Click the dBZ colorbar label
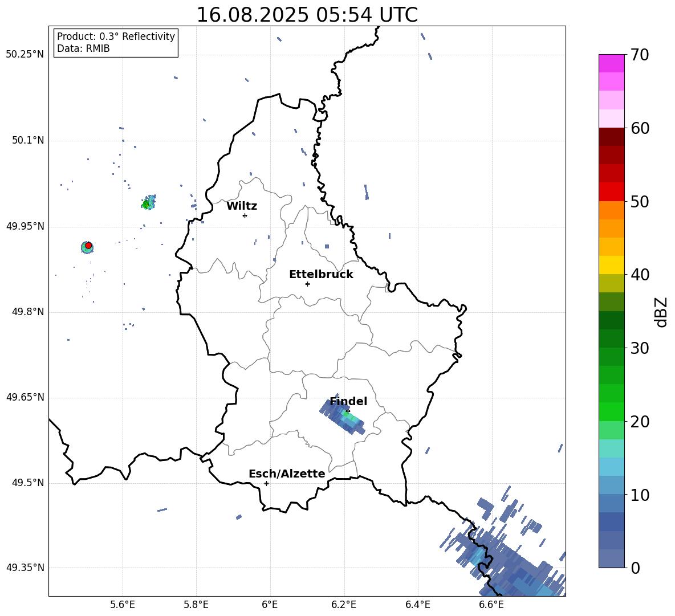The image size is (675, 616). (661, 312)
